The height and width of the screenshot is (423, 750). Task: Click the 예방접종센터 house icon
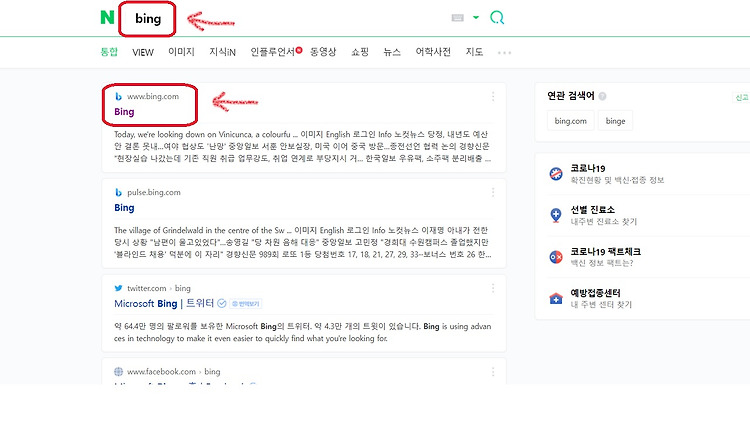click(556, 299)
